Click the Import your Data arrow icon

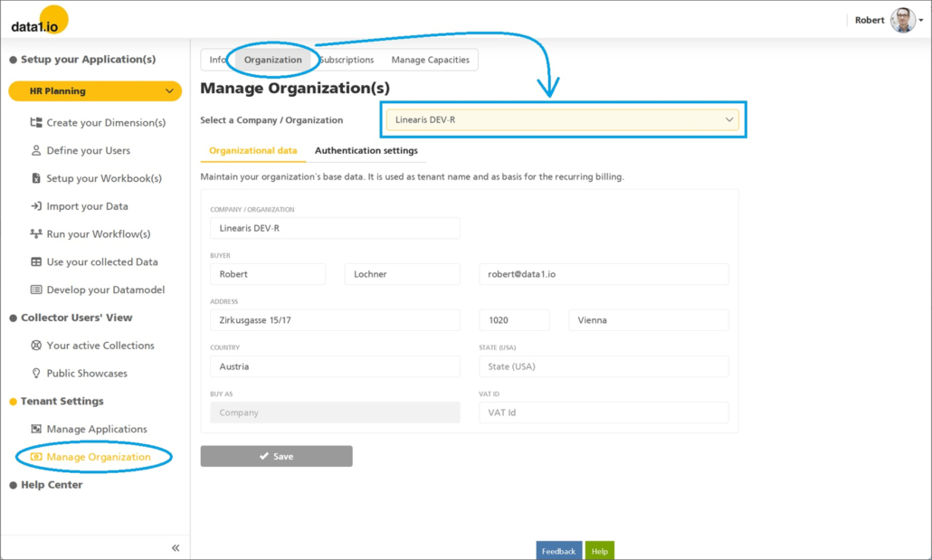[36, 206]
